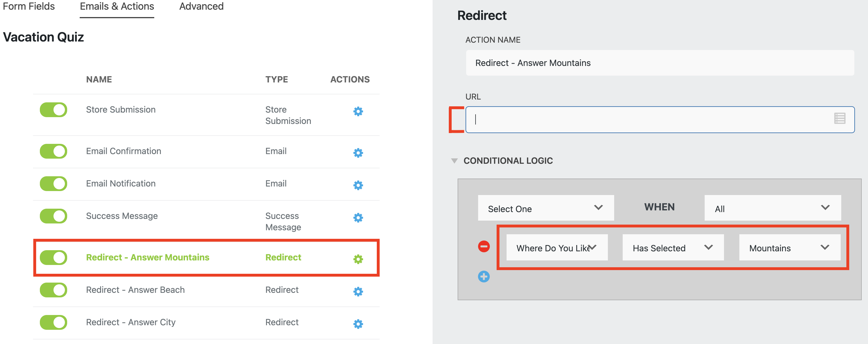Disable the Store Submission action

click(53, 110)
